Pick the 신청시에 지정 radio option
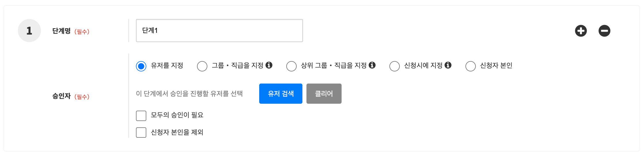This screenshot has height=155, width=644. [395, 66]
